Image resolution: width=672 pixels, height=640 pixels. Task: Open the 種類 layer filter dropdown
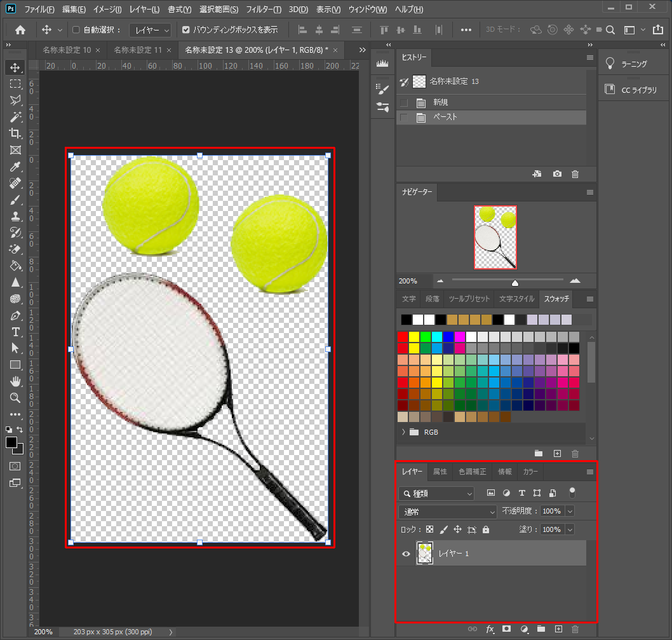click(436, 494)
